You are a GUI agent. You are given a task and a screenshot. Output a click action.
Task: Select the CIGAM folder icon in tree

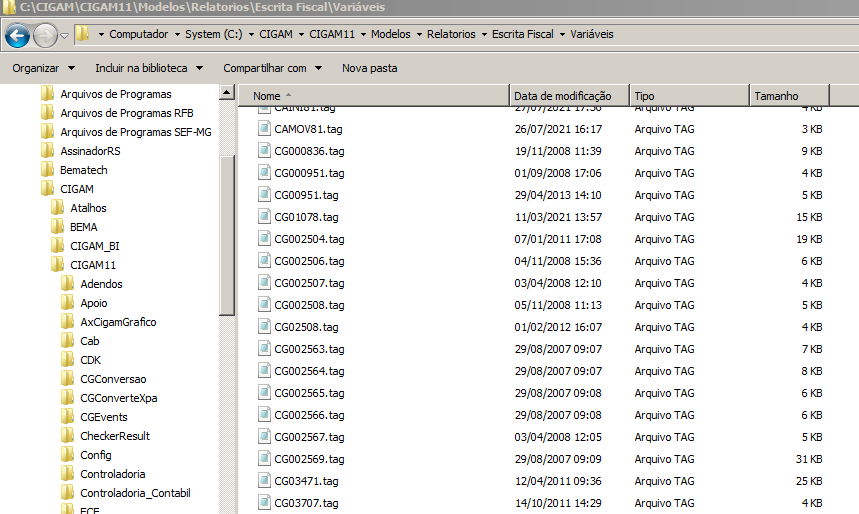tap(48, 189)
